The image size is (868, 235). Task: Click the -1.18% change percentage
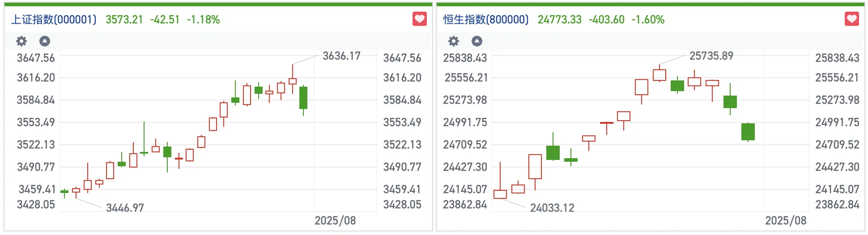203,20
